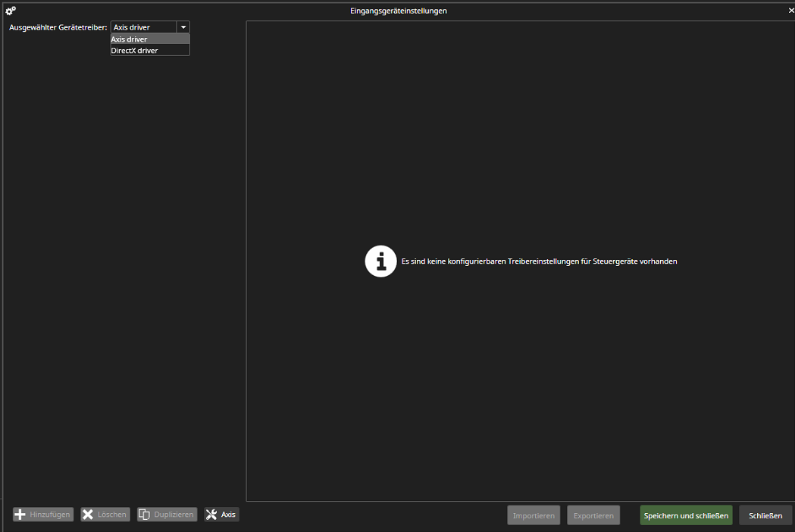Click Speichern und schließen
The image size is (795, 532).
point(686,515)
